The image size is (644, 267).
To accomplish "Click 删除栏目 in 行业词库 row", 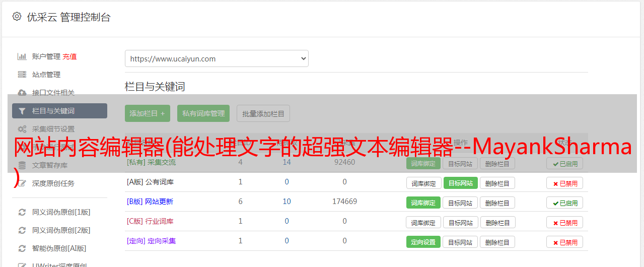I will (497, 222).
